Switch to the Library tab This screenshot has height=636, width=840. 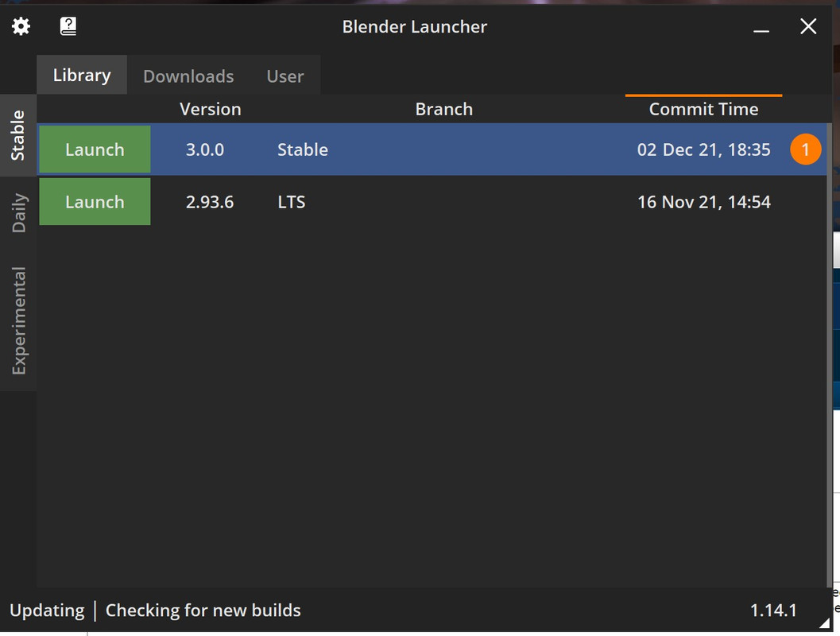click(x=82, y=75)
